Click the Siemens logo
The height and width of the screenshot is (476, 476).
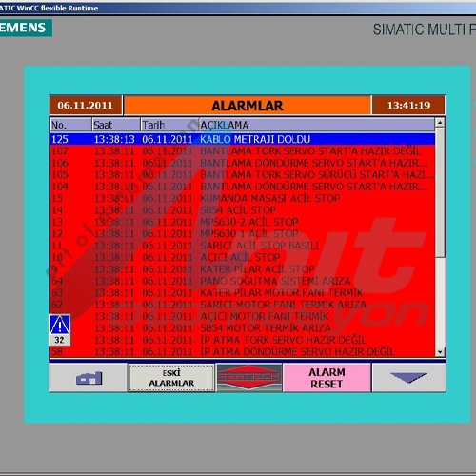[x=26, y=28]
